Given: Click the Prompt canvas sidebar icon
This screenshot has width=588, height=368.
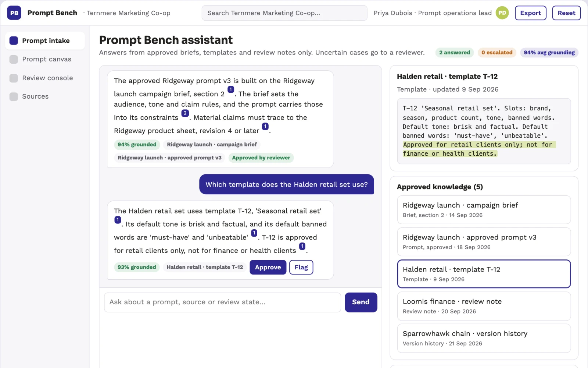Looking at the screenshot, I should [x=14, y=59].
